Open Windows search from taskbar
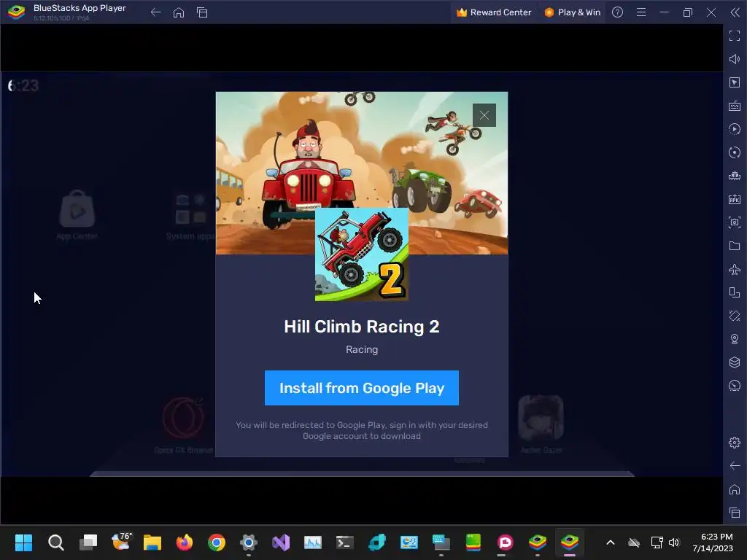The width and height of the screenshot is (747, 560). [x=55, y=542]
